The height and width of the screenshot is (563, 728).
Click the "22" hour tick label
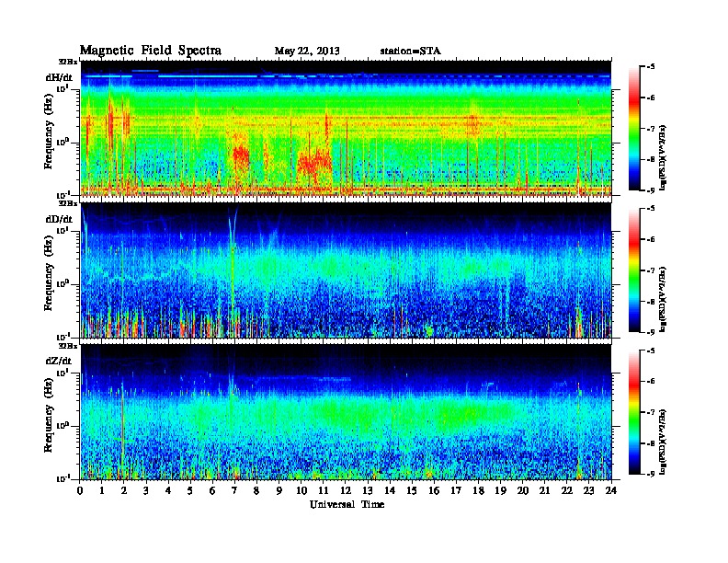[567, 490]
